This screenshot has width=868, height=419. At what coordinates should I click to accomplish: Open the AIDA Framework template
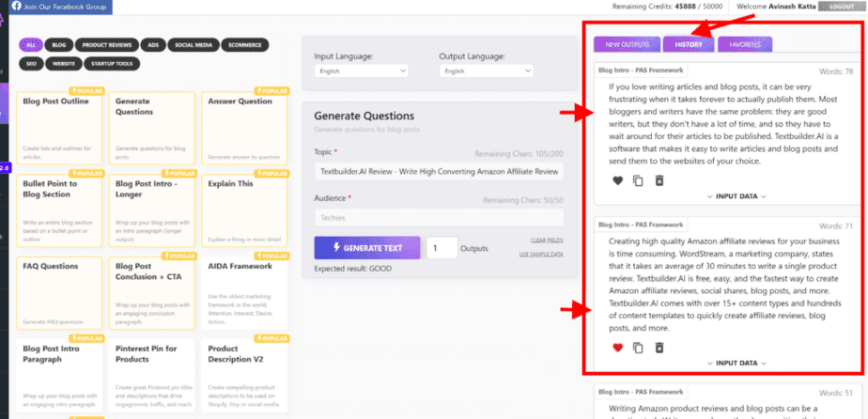click(244, 293)
